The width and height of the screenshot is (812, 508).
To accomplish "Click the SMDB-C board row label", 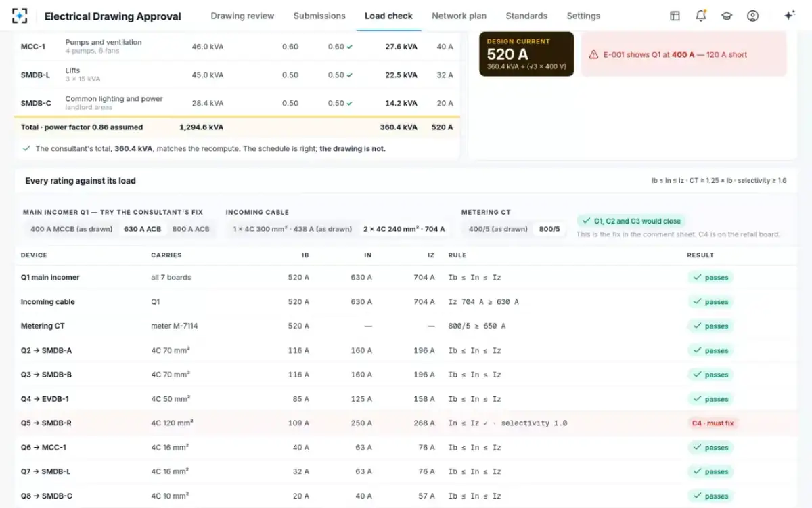I will 36,104.
